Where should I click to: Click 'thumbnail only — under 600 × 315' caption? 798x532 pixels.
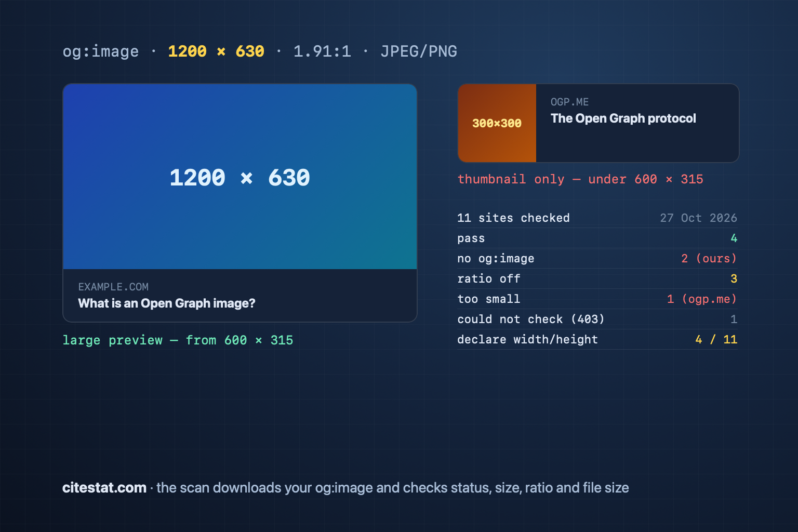(x=580, y=179)
